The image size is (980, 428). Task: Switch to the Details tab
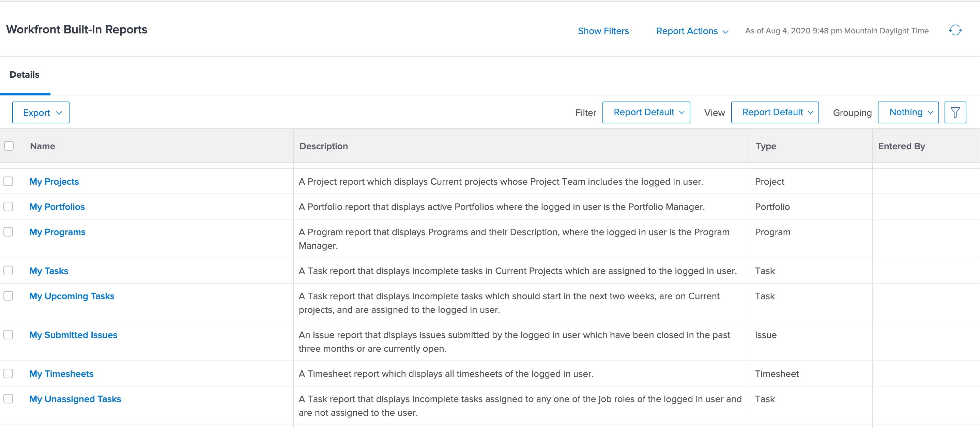24,75
